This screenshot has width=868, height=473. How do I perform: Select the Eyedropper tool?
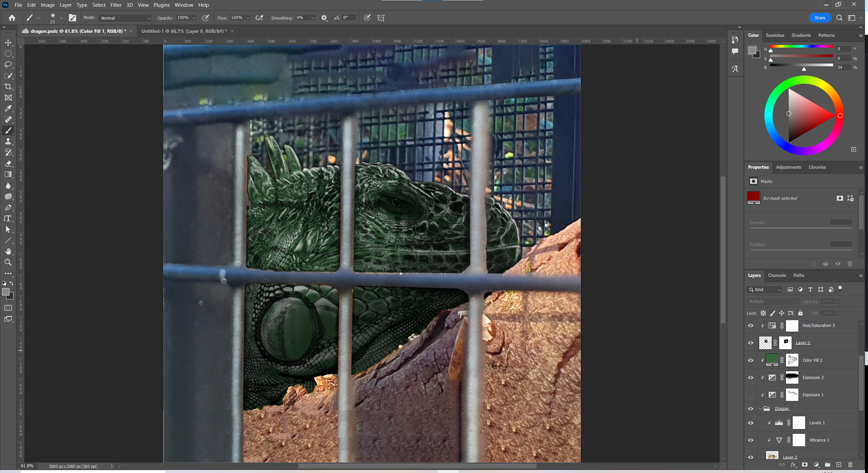click(x=8, y=109)
